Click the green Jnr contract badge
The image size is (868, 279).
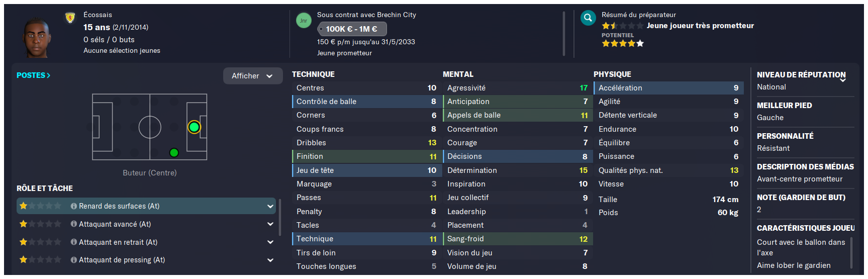(x=304, y=21)
